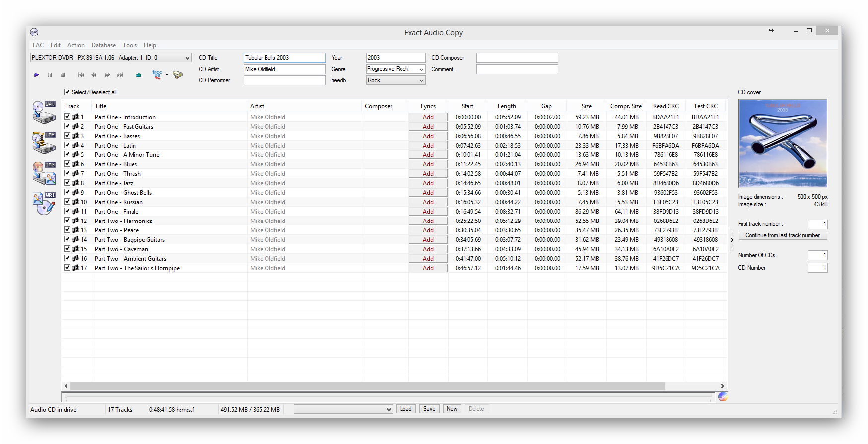Uncheck track 5 Part One - A Minor Tune
The image size is (868, 444).
67,155
